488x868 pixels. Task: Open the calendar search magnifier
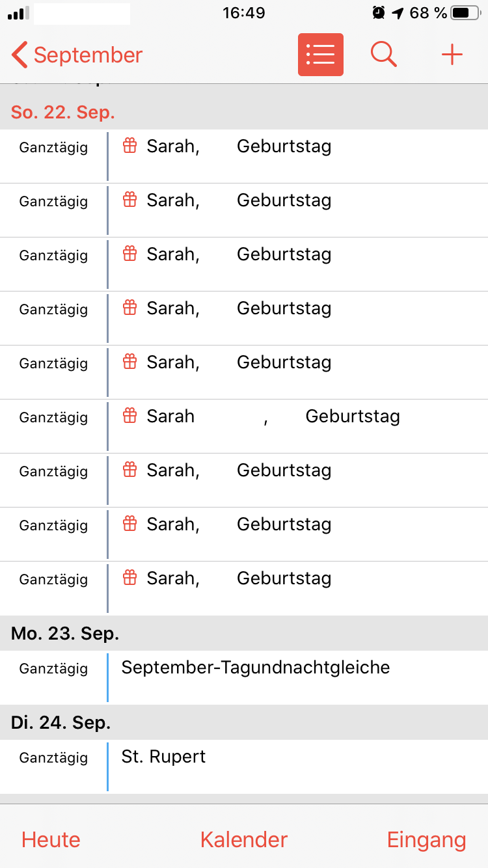pos(384,55)
